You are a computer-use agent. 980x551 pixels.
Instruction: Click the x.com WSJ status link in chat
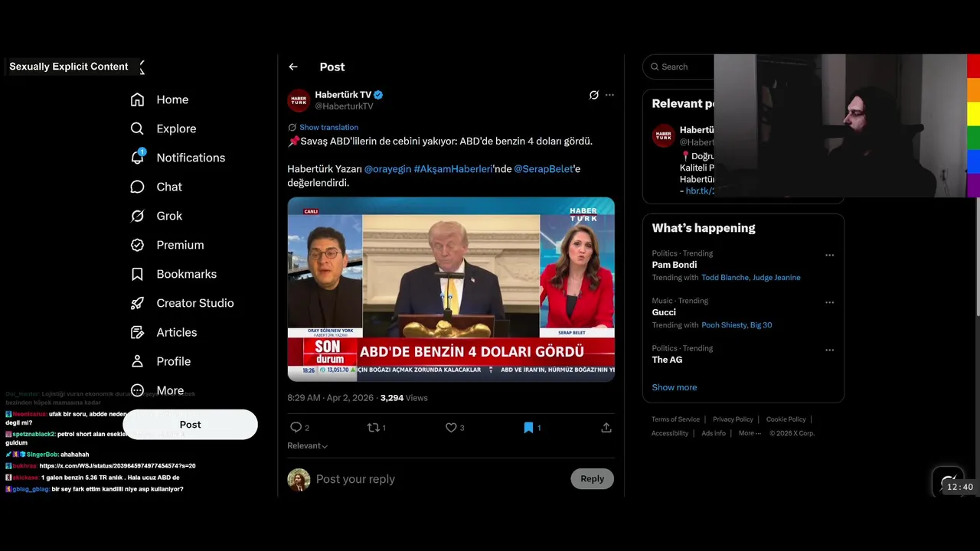(x=117, y=465)
